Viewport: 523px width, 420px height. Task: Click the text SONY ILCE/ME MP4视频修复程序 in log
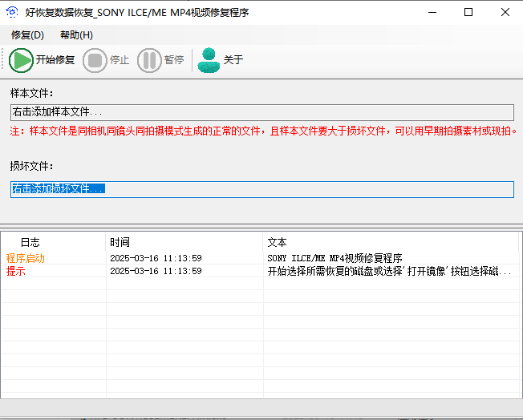334,258
